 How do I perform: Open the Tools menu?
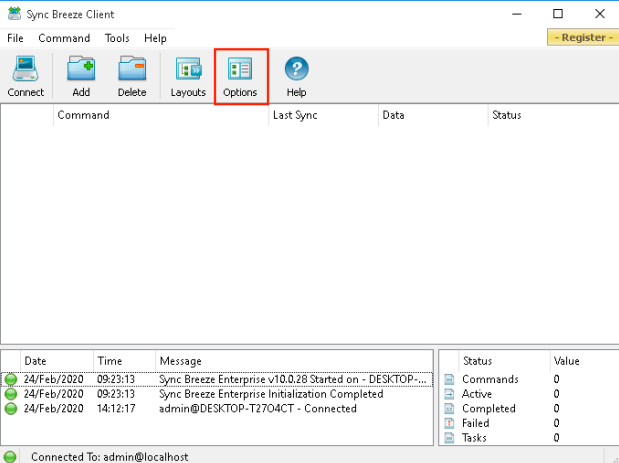pyautogui.click(x=117, y=38)
